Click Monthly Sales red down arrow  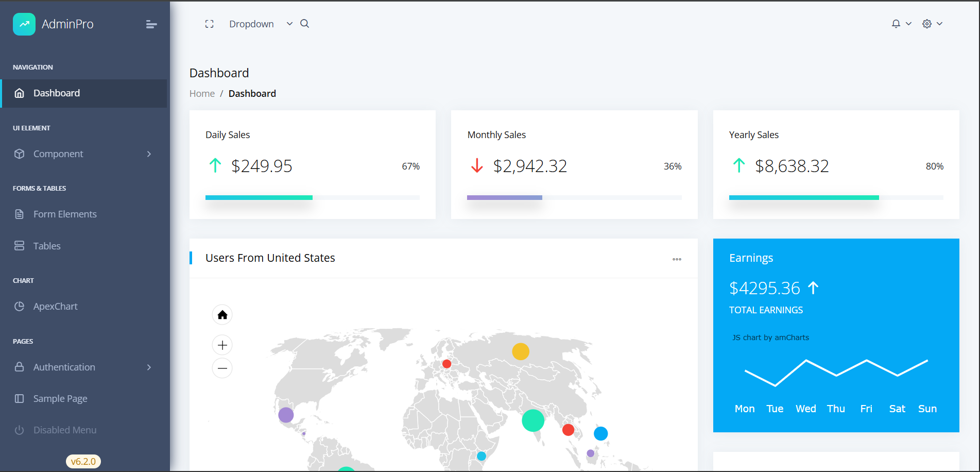[477, 165]
